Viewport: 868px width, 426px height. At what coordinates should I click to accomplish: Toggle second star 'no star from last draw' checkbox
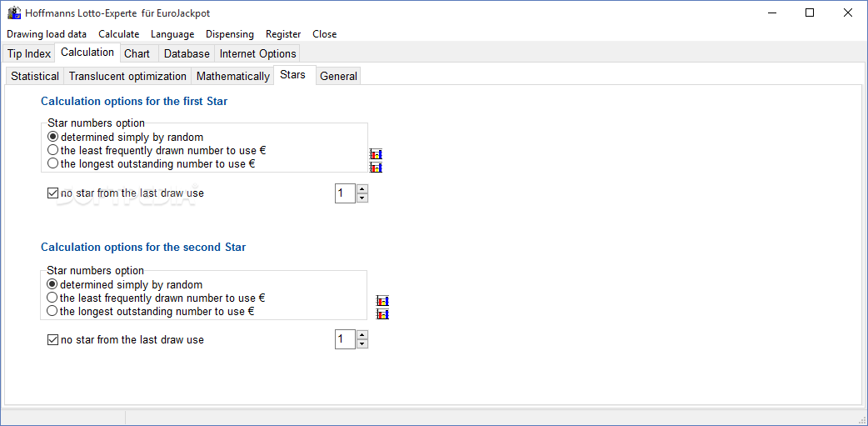[x=53, y=339]
